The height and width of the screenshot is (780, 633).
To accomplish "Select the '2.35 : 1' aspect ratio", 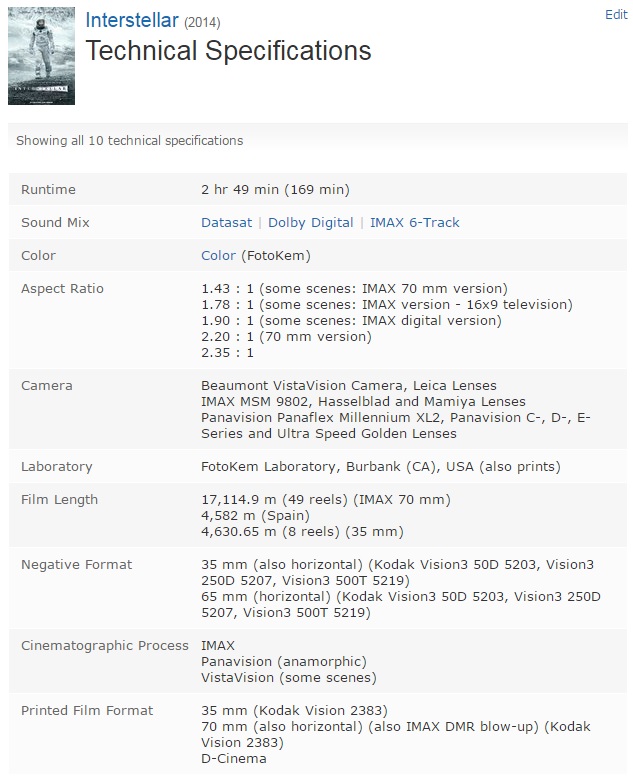I will tap(227, 353).
